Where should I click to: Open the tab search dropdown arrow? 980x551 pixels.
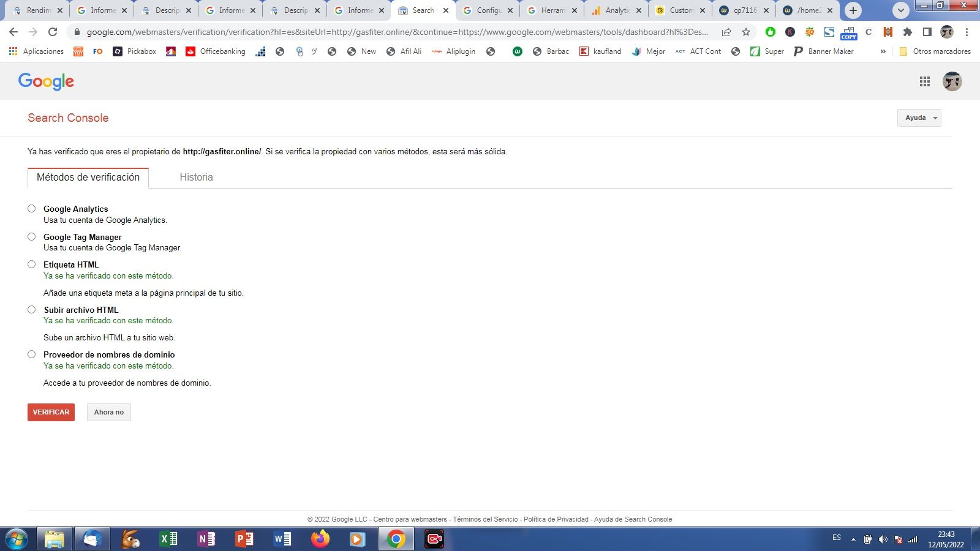coord(900,10)
